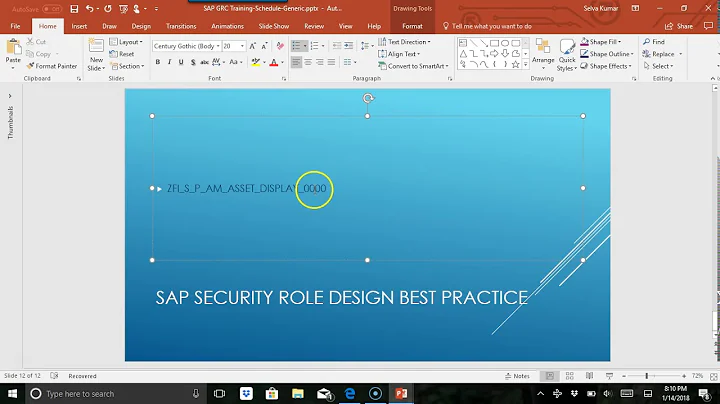This screenshot has height=404, width=720.
Task: Click Convert to SmartArt
Action: point(413,66)
